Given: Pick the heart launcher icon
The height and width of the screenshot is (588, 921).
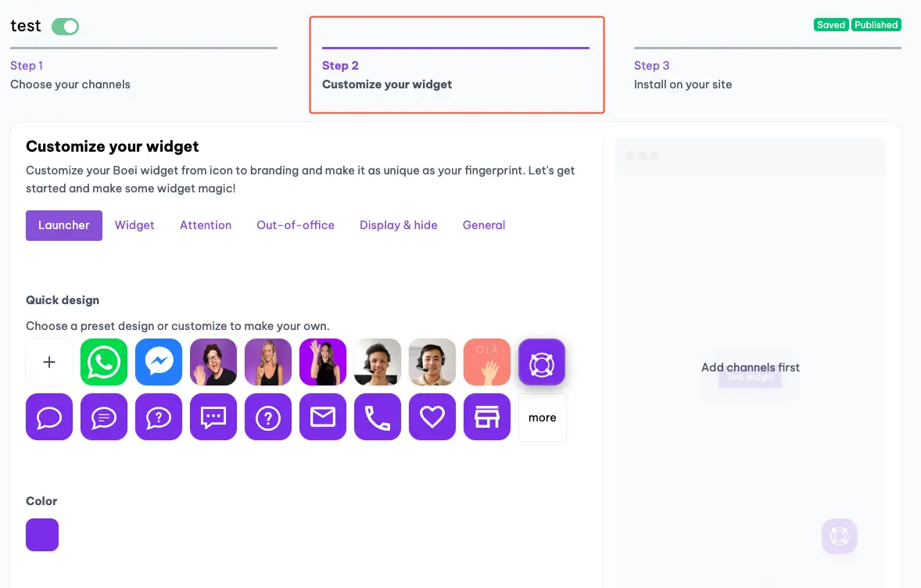Looking at the screenshot, I should click(x=432, y=417).
